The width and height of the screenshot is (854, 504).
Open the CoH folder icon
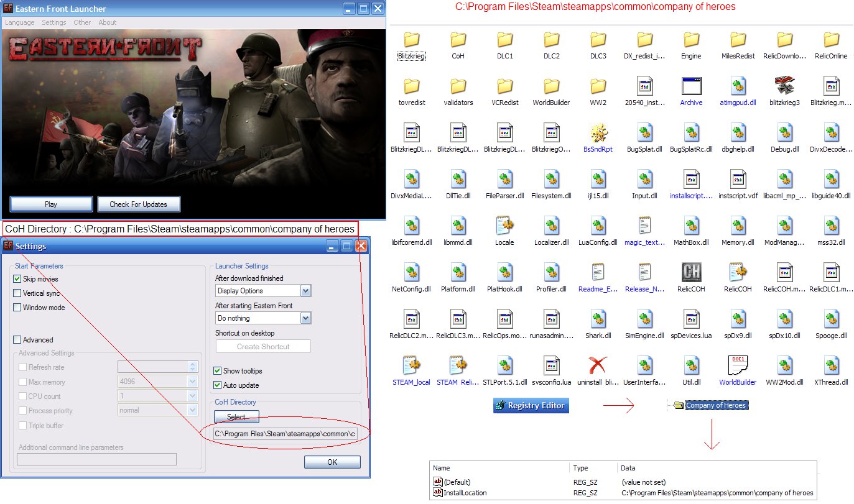pyautogui.click(x=458, y=40)
